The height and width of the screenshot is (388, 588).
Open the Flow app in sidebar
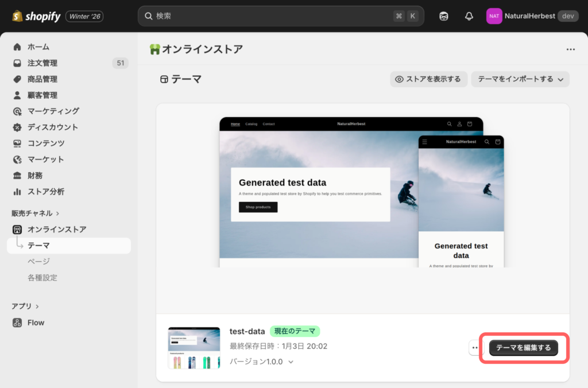[x=36, y=323]
